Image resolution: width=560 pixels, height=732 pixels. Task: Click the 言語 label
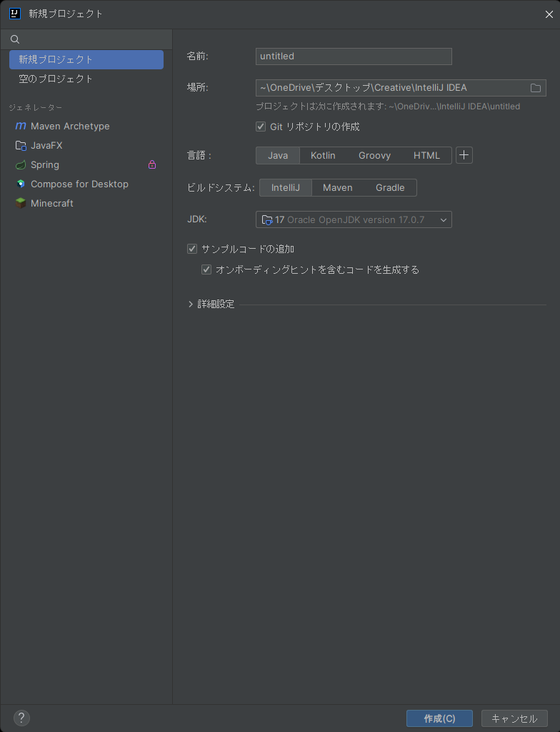(x=199, y=155)
